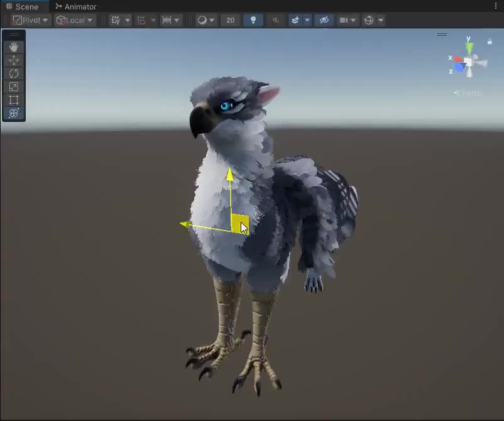
Task: Click the grid snapping magnet icon
Action: tap(141, 20)
